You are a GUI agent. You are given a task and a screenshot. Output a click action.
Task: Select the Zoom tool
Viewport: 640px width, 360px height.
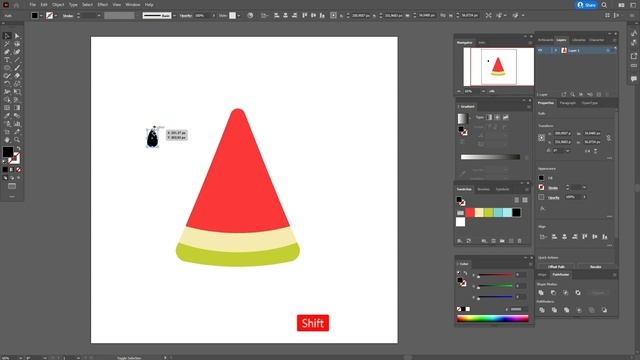[17, 140]
